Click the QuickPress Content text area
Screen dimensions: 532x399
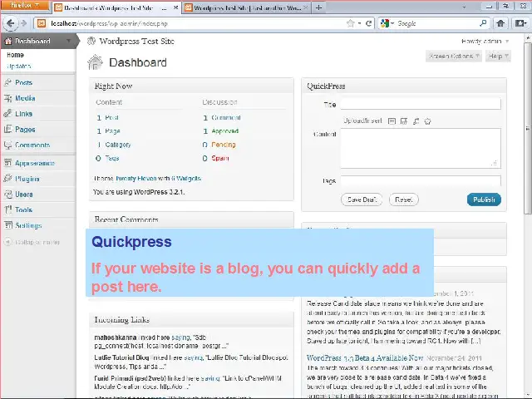click(x=421, y=148)
